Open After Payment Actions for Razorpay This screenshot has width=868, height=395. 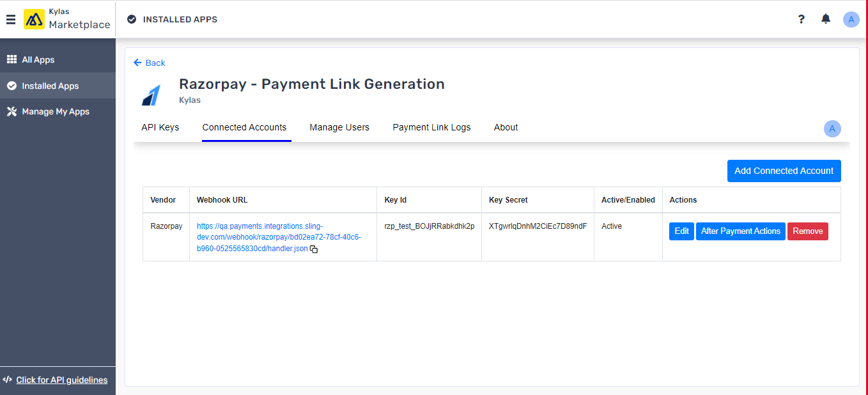coord(741,231)
